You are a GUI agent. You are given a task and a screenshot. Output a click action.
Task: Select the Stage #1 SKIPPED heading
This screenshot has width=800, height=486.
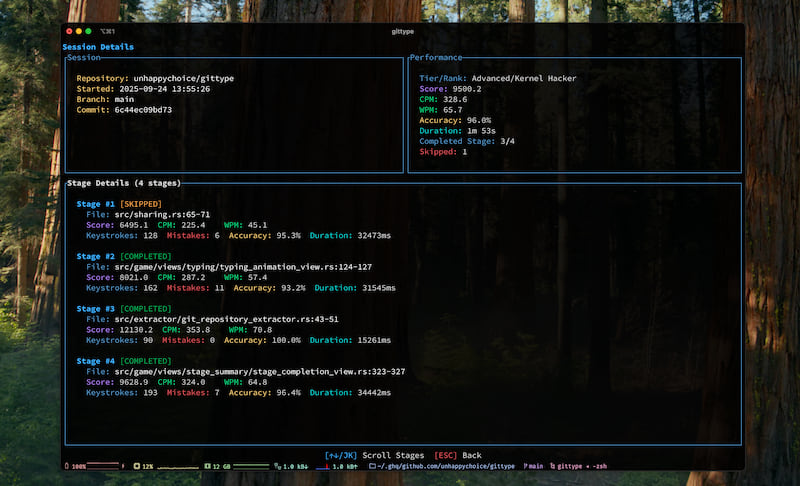pyautogui.click(x=118, y=203)
